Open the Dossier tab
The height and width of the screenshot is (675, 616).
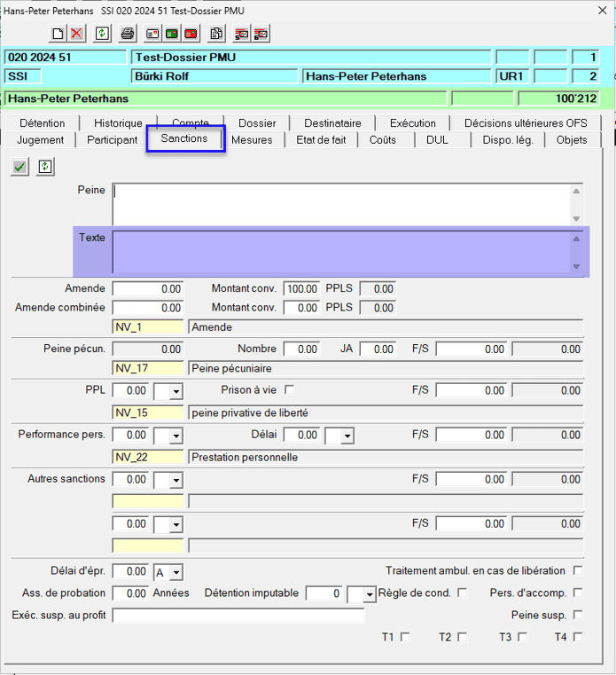pyautogui.click(x=257, y=123)
